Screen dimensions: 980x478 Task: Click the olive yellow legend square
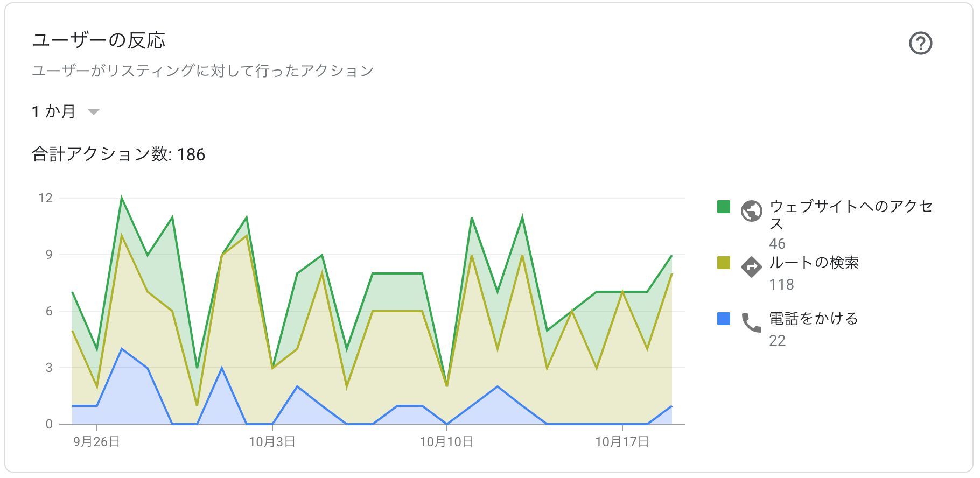(724, 263)
